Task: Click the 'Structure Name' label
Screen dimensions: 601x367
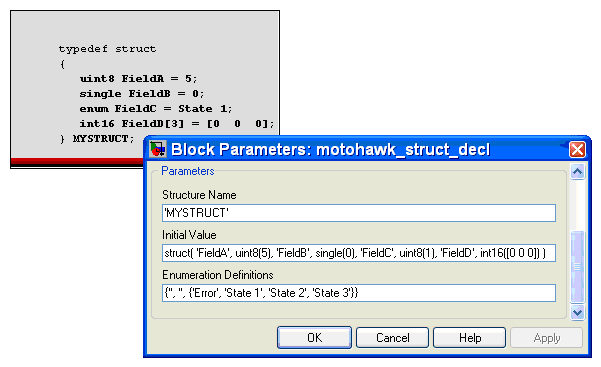Action: [x=199, y=195]
